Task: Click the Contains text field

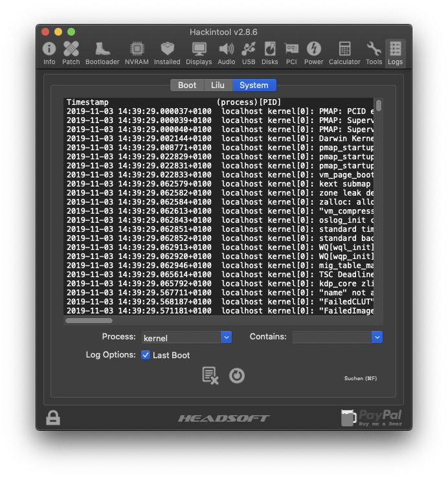Action: pos(332,337)
